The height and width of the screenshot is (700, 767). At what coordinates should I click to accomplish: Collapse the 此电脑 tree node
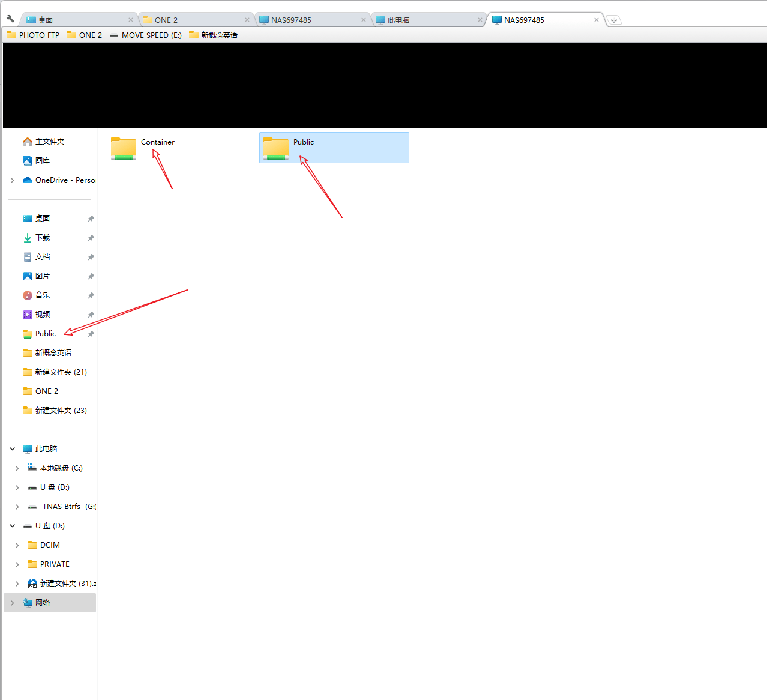coord(12,449)
